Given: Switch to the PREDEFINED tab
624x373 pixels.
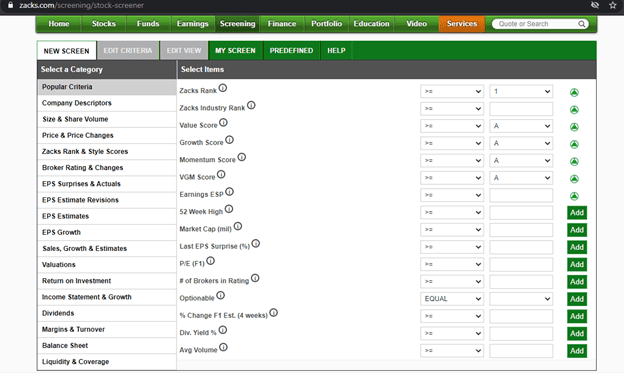Looking at the screenshot, I should click(291, 51).
